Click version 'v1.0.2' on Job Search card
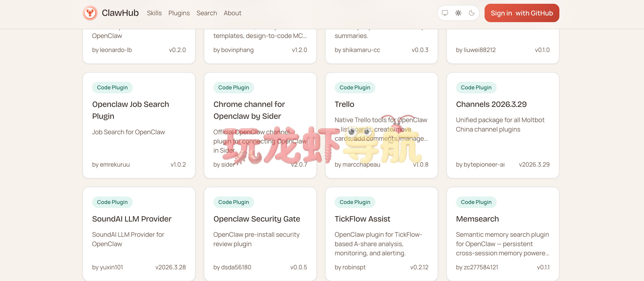The width and height of the screenshot is (644, 281). click(178, 165)
